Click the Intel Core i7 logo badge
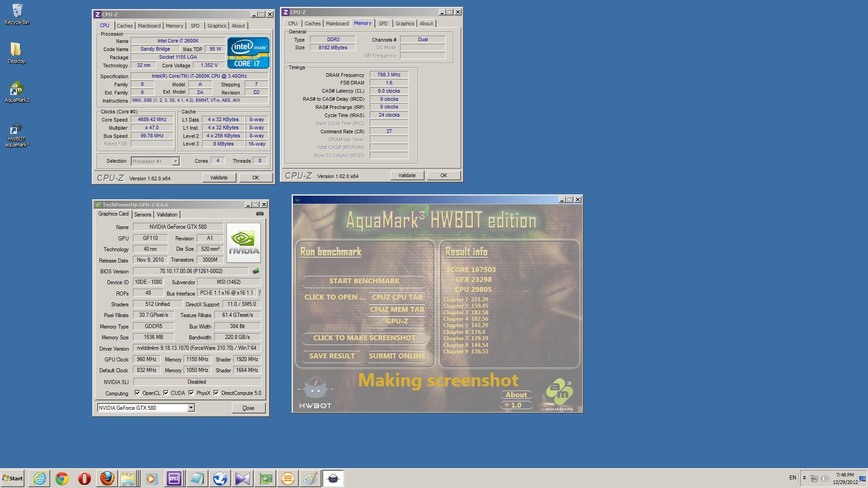Viewport: 868px width, 488px height. coord(248,53)
